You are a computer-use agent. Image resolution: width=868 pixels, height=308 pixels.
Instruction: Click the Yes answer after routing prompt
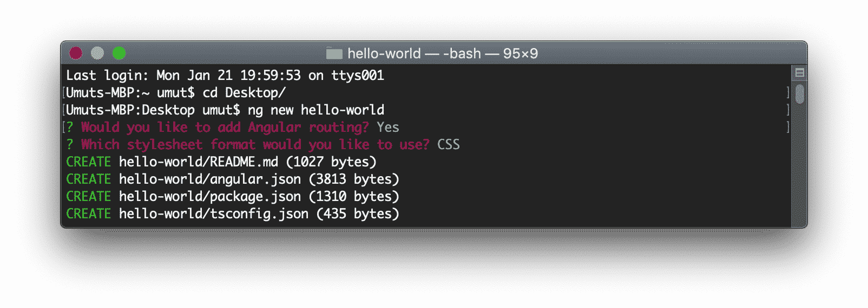point(388,127)
